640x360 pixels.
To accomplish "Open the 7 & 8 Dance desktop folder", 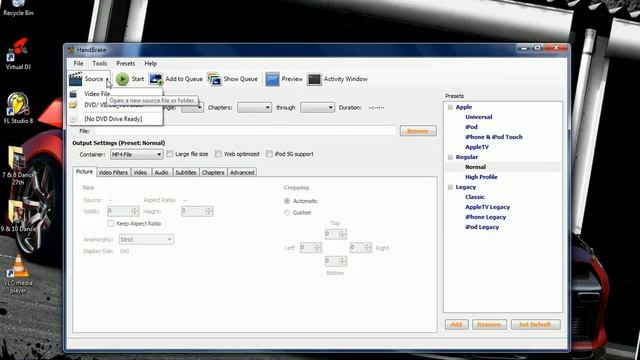I will [x=17, y=165].
